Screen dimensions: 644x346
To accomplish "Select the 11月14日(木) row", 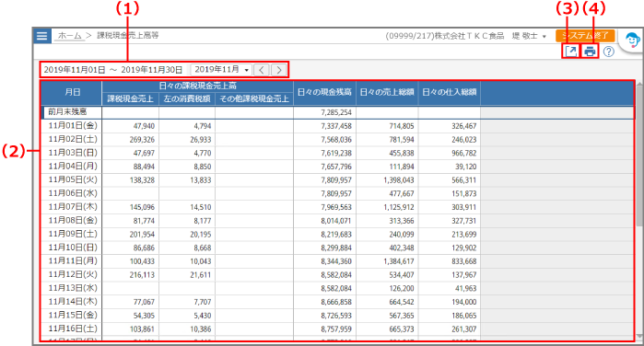I will tap(337, 302).
